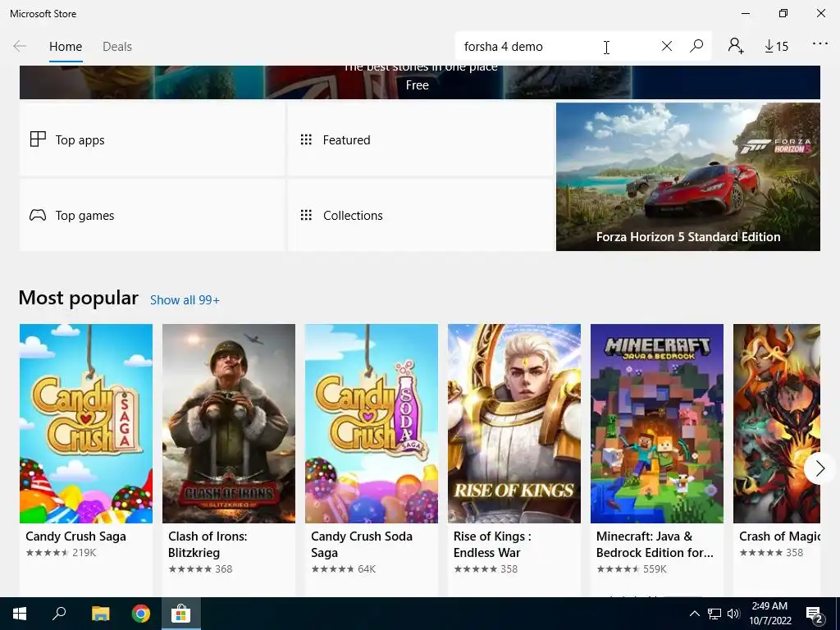The width and height of the screenshot is (840, 630).
Task: Open taskbar search magnifier
Action: [x=59, y=614]
